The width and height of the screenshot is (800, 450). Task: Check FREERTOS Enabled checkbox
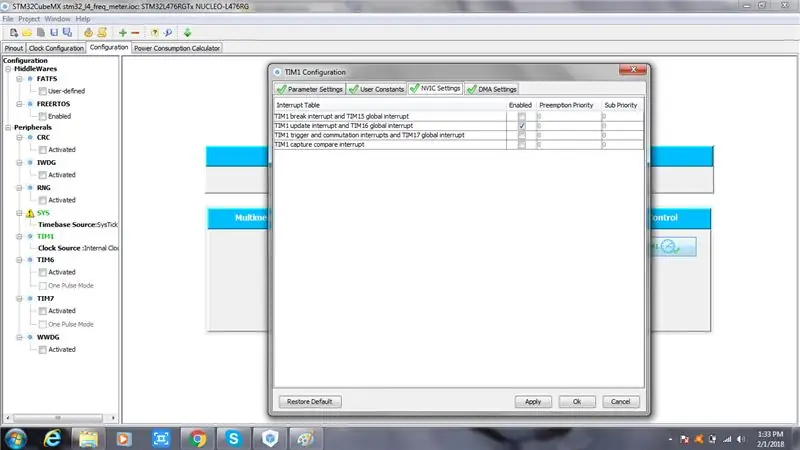click(x=43, y=116)
